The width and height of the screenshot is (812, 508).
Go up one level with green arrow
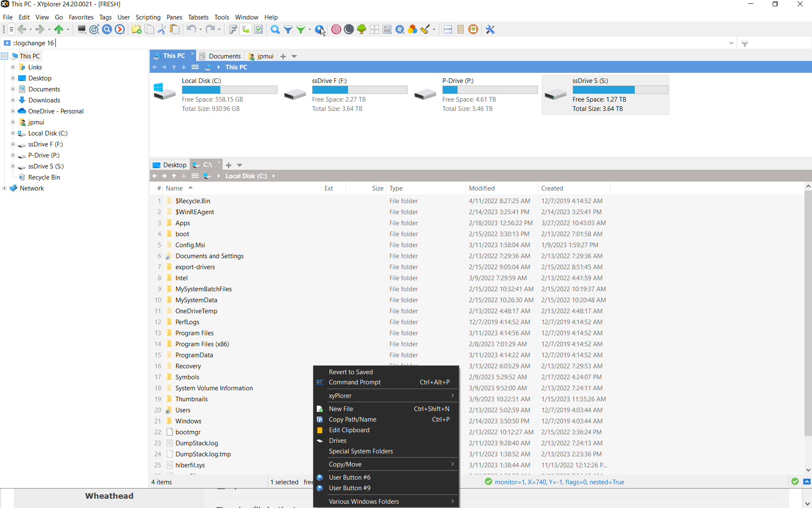(x=59, y=29)
